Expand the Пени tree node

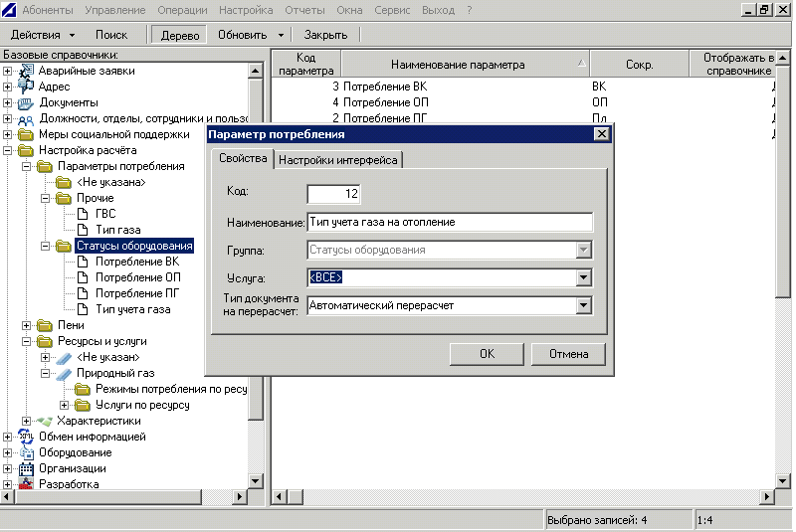[x=27, y=325]
